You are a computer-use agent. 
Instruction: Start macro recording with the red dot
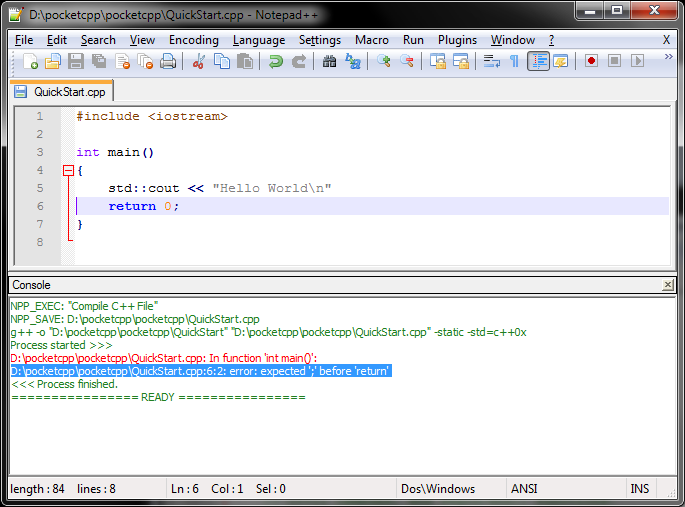coord(592,61)
